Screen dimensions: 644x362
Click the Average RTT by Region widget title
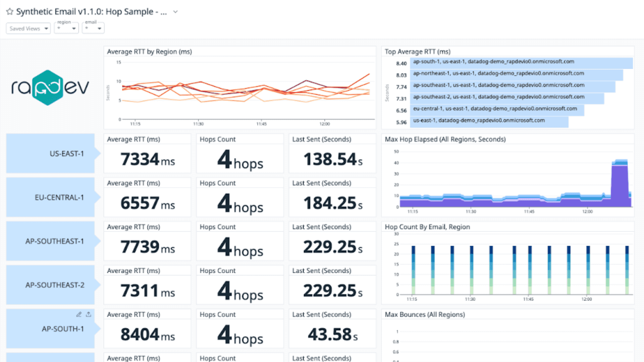pos(149,52)
